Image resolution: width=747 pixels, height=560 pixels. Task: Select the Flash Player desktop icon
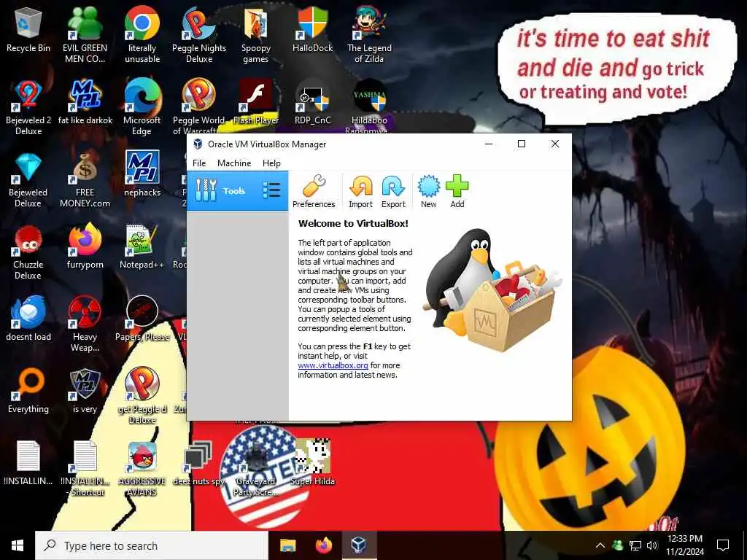pyautogui.click(x=256, y=102)
